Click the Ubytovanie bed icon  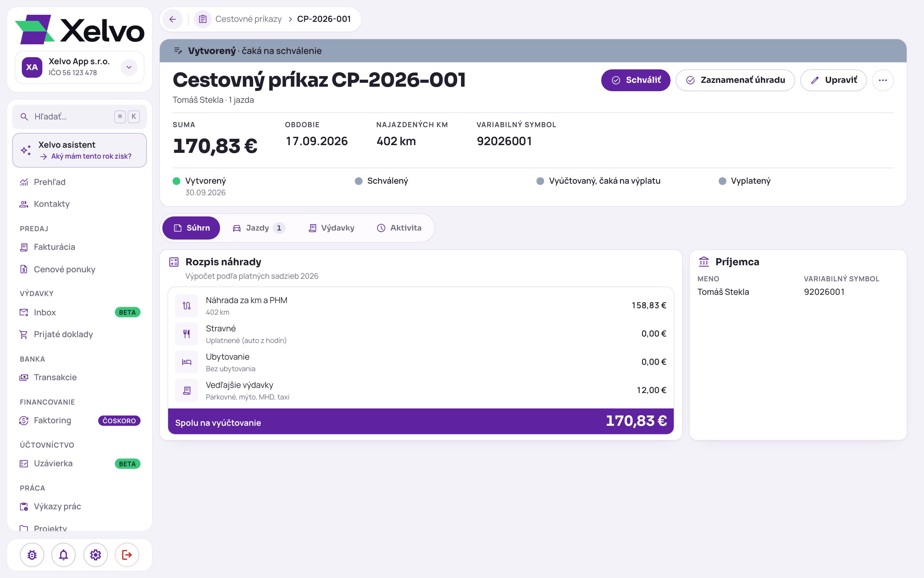[187, 362]
